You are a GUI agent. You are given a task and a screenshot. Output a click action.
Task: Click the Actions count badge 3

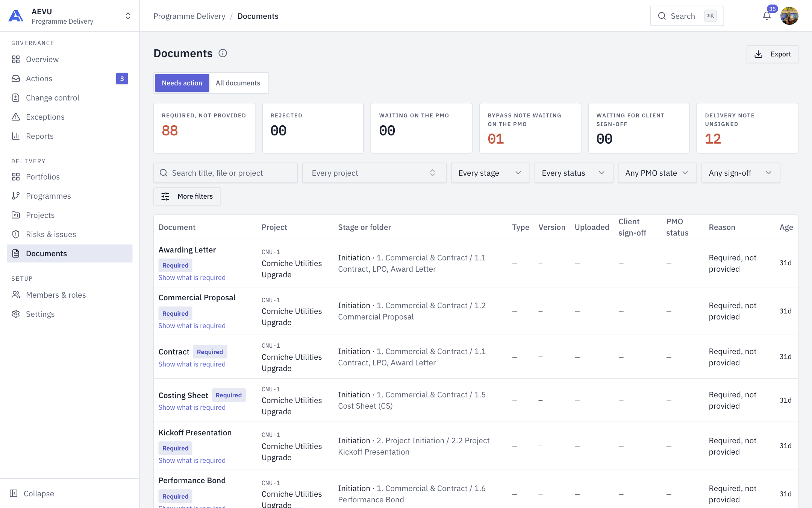pos(122,79)
